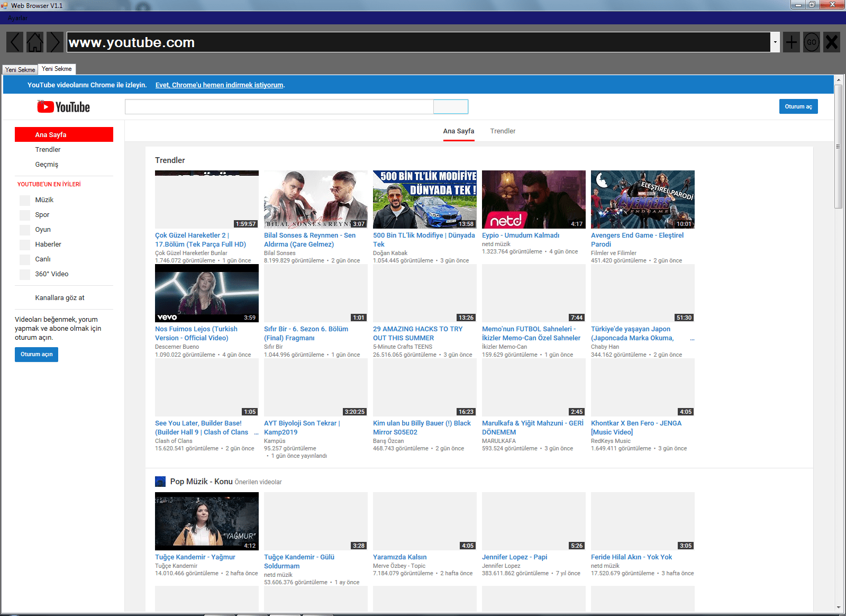This screenshot has height=616, width=846.
Task: Click the Müzik category icon
Action: tap(25, 200)
